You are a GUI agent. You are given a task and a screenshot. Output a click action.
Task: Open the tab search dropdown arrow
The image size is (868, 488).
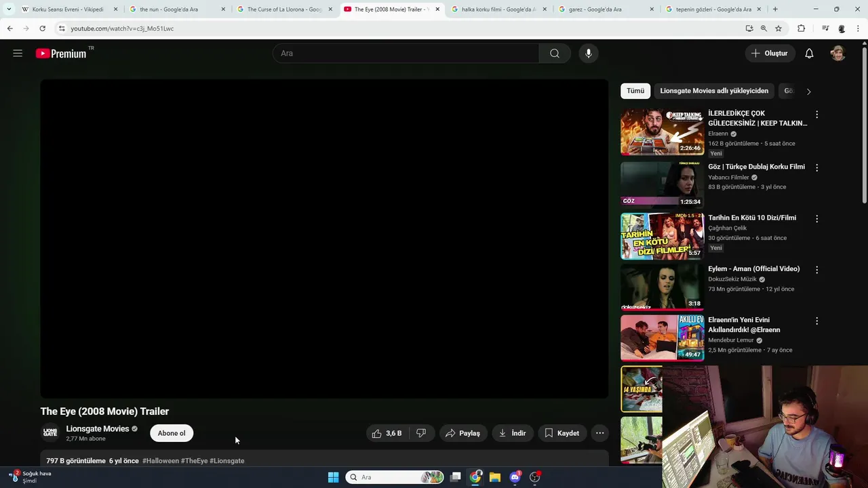coord(9,9)
